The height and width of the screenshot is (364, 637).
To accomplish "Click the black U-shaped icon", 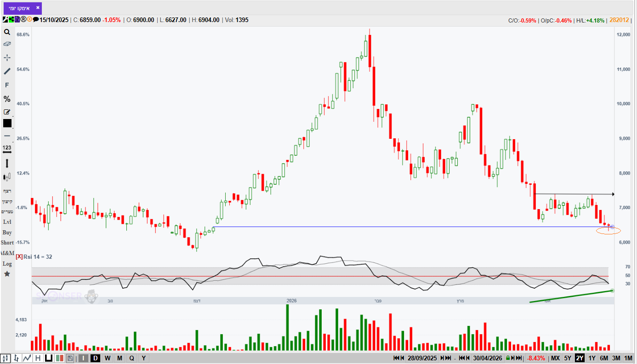I will pyautogui.click(x=49, y=358).
